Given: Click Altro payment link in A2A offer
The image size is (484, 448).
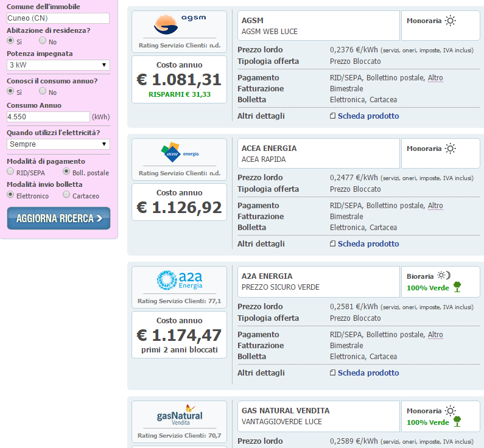Looking at the screenshot, I should click(x=435, y=334).
